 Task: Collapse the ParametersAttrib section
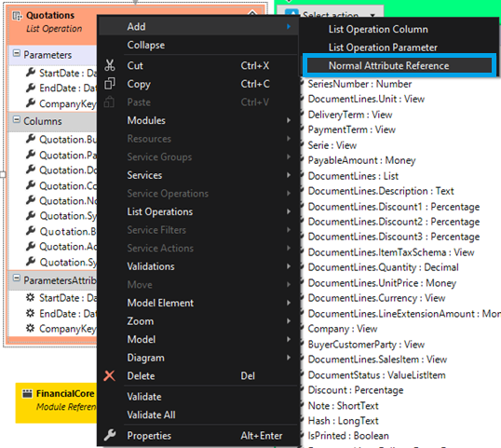(x=16, y=278)
